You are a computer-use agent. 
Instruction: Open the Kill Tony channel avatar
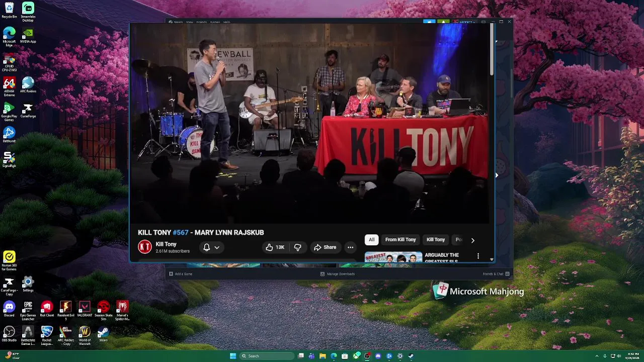[145, 247]
